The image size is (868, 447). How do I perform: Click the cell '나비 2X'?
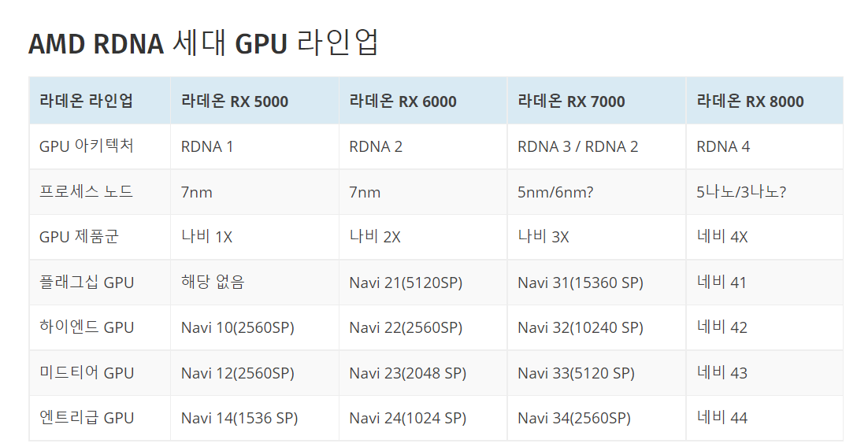(423, 238)
